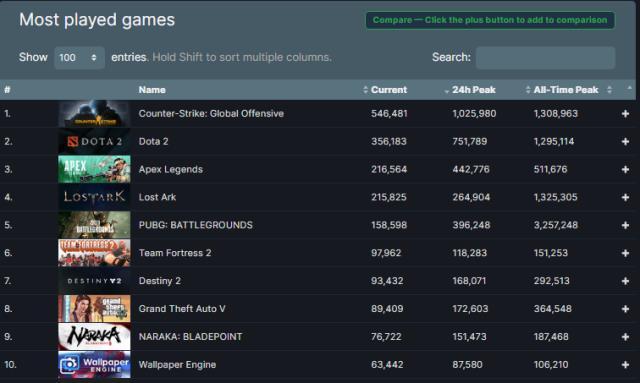Open the Grand Theft Auto V name link
Image resolution: width=640 pixels, height=383 pixels.
tap(182, 309)
